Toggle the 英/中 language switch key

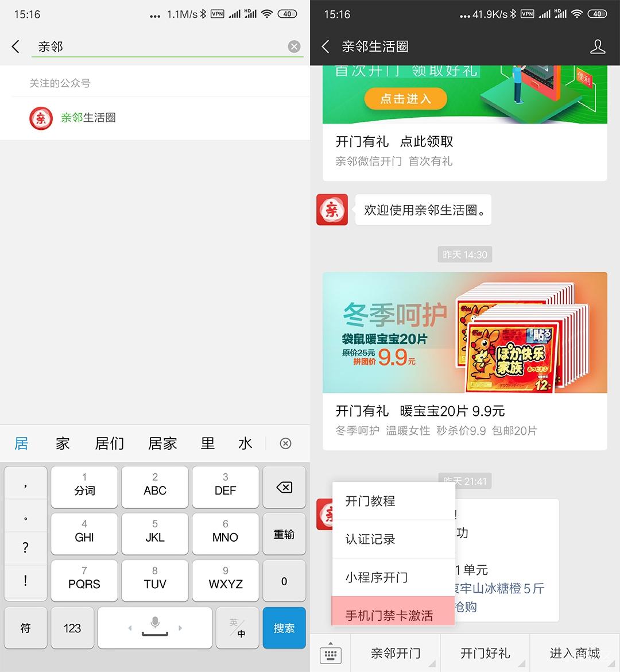point(237,628)
